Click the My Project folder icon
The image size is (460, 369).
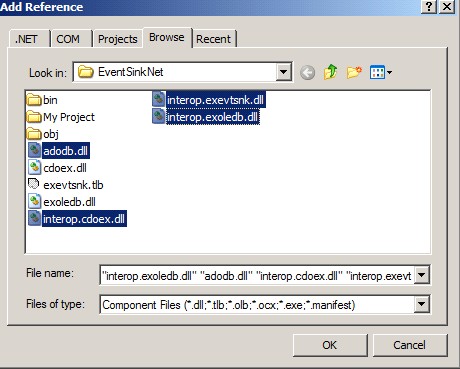tap(34, 117)
